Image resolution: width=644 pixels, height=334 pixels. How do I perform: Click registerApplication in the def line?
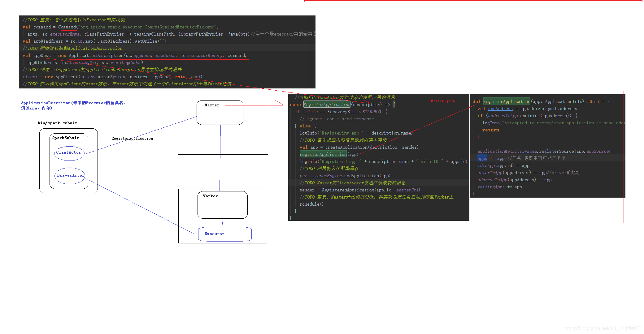coord(507,101)
